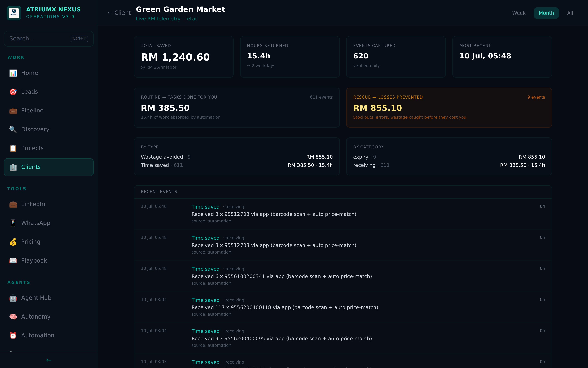Open the Automation label
Viewport: 588px width, 368px height.
[38, 335]
